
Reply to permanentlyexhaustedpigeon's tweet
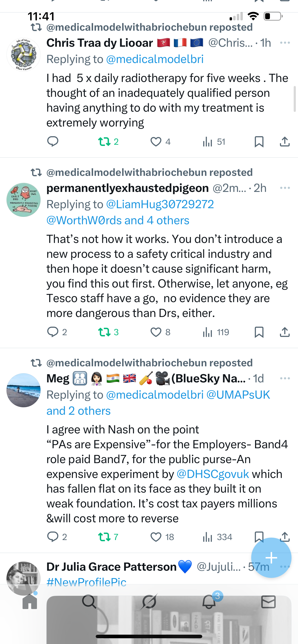pos(53,332)
